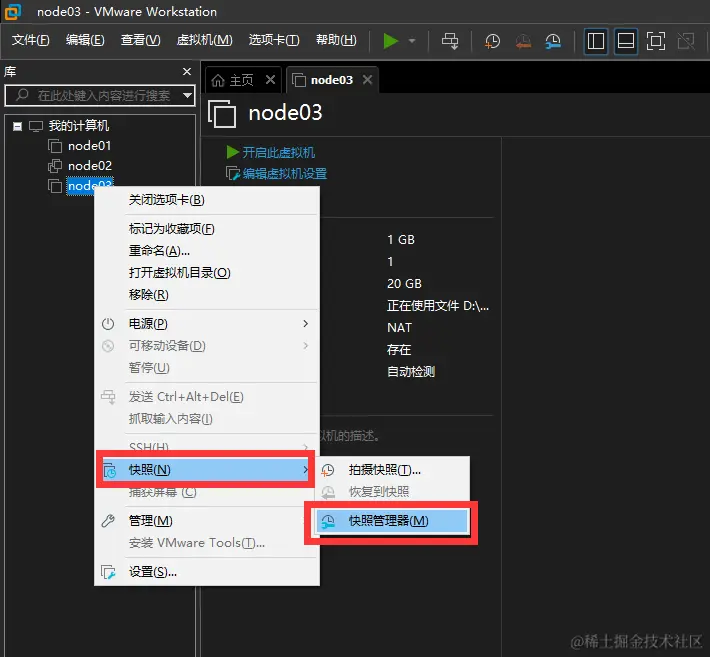Toggle the library sidebar view icon
This screenshot has height=657, width=710.
point(595,41)
